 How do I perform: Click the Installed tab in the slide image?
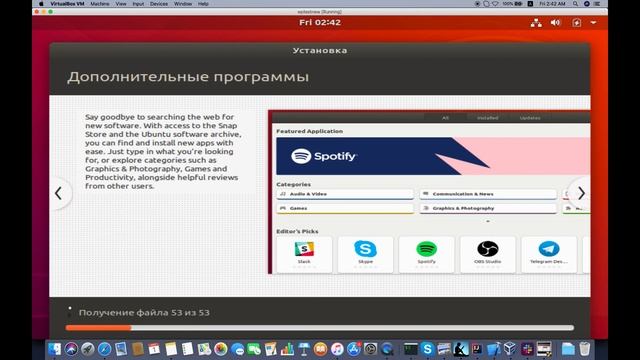pos(488,118)
